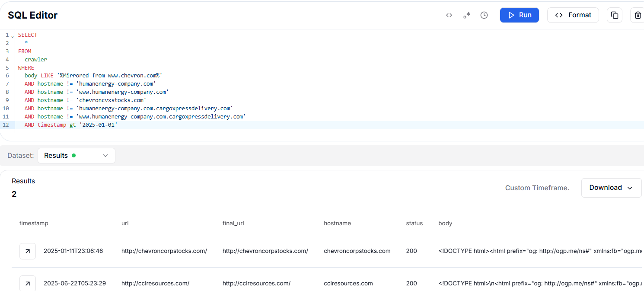Click the SQL Editor title
The width and height of the screenshot is (644, 291).
(32, 15)
